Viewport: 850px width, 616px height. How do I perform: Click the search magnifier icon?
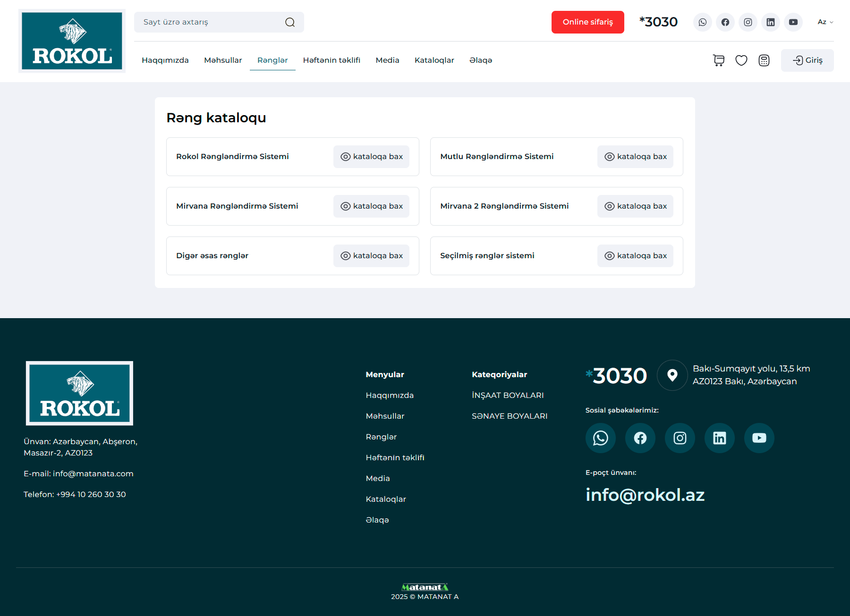[x=290, y=22]
